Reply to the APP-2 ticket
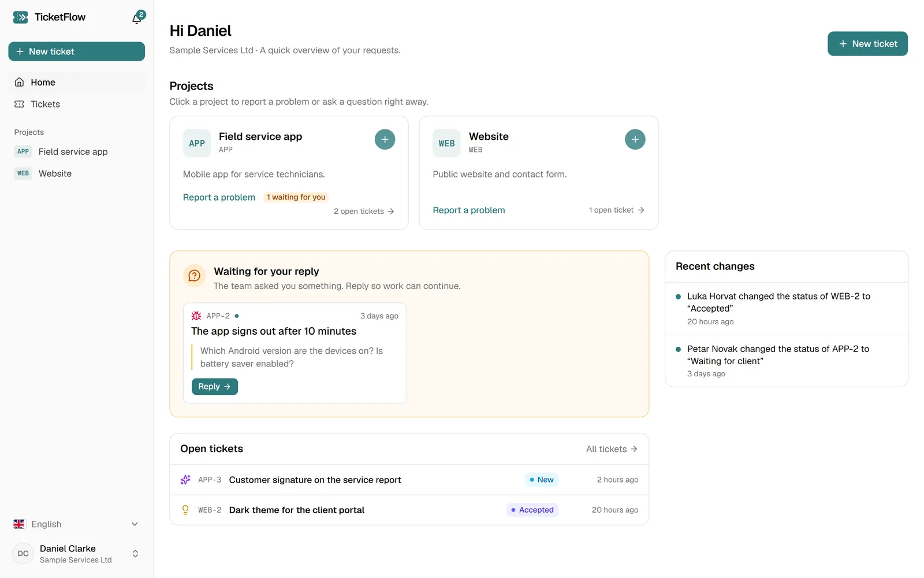 [x=214, y=387]
